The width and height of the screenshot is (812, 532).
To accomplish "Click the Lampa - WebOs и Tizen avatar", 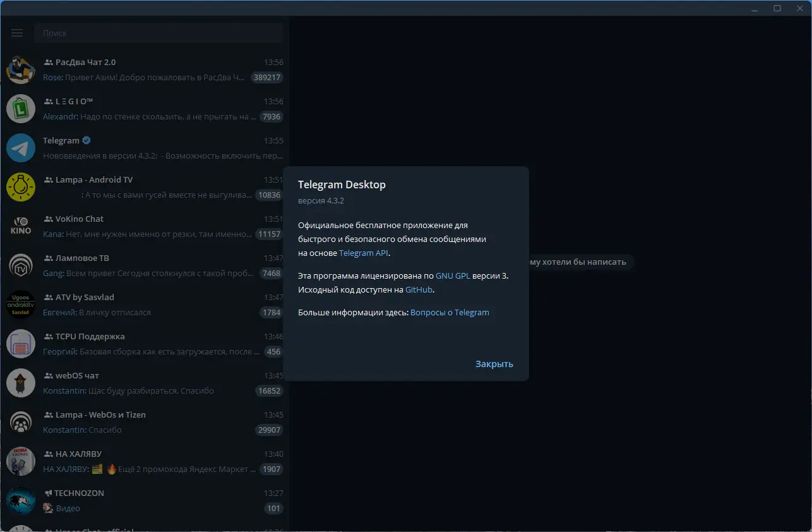I will (21, 422).
